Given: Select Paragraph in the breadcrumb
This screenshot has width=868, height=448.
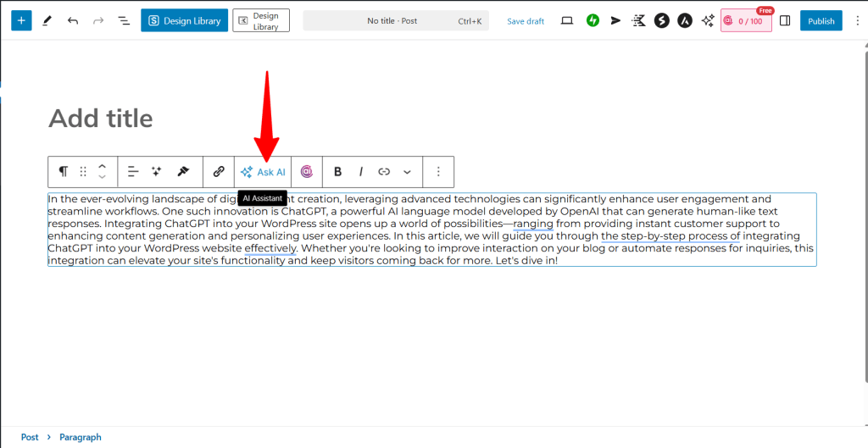Looking at the screenshot, I should [x=81, y=437].
